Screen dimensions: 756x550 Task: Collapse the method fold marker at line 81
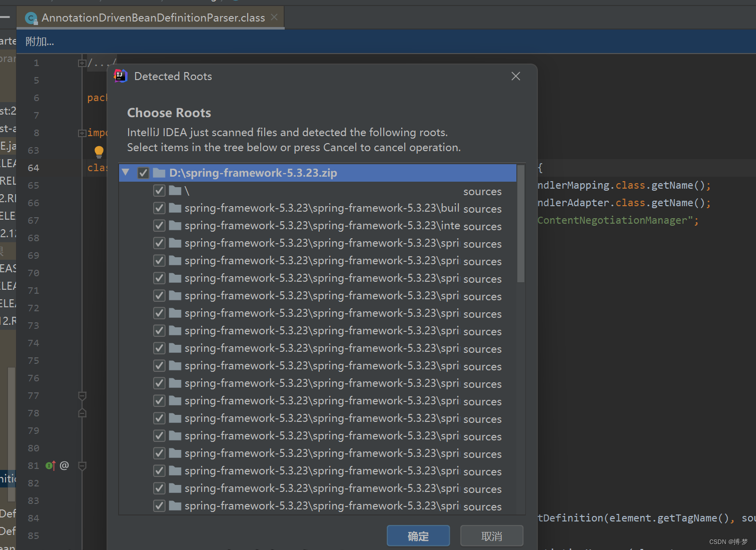(x=83, y=466)
